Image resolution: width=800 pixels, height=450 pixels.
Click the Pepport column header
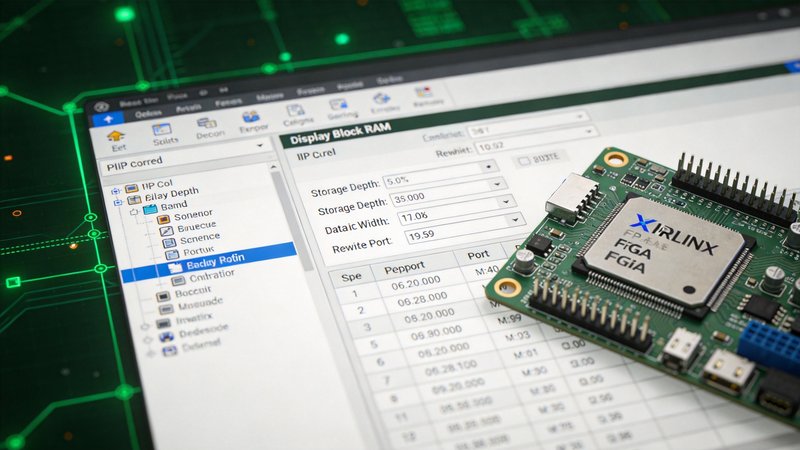[405, 267]
